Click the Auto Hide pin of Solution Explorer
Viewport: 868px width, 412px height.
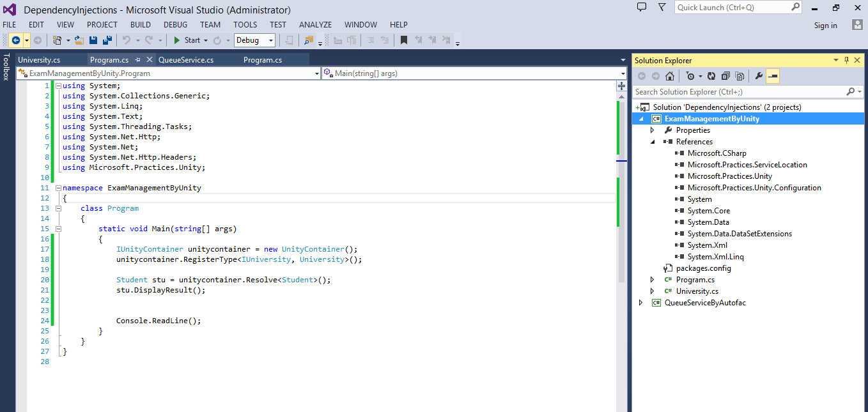pyautogui.click(x=847, y=60)
